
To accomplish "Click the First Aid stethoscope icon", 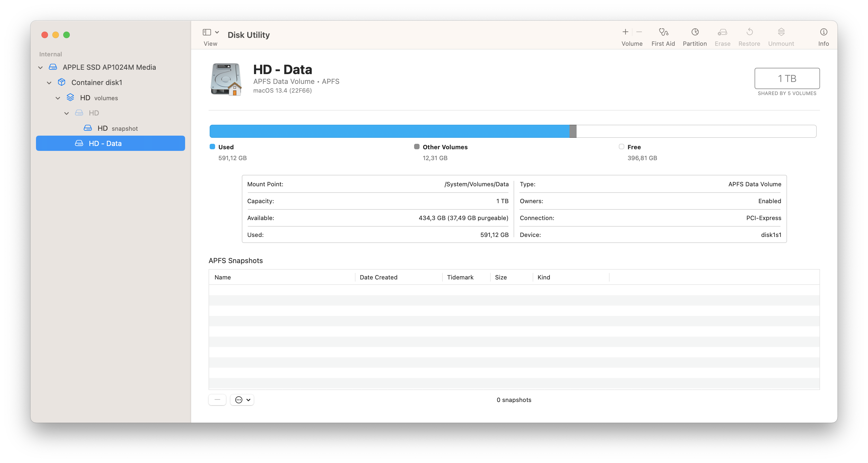I will 663,32.
